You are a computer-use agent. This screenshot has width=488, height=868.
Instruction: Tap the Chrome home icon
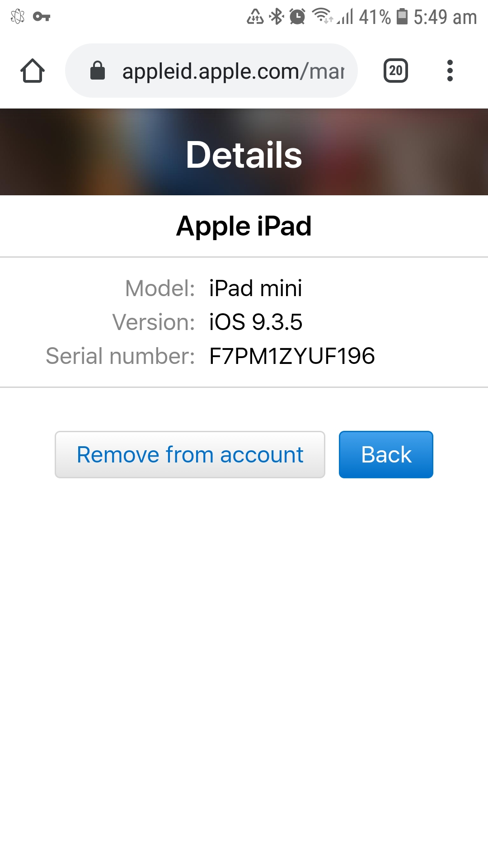[33, 71]
